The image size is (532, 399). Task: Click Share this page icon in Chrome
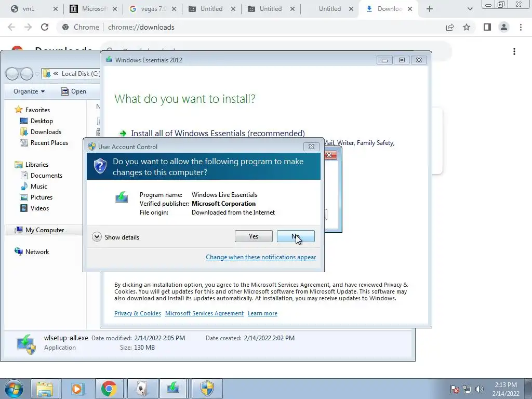pyautogui.click(x=450, y=27)
